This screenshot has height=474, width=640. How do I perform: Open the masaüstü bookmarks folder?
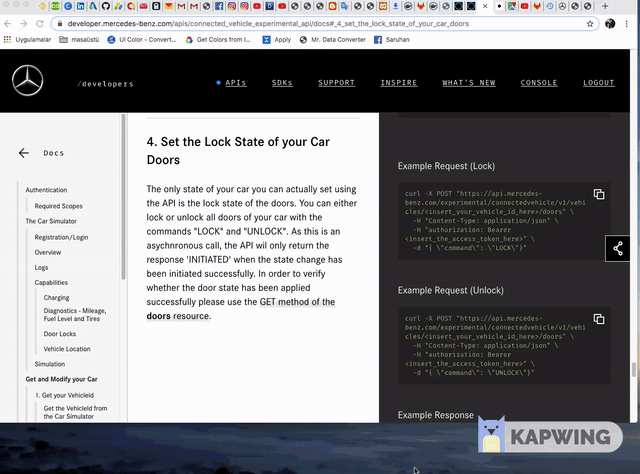[79, 40]
